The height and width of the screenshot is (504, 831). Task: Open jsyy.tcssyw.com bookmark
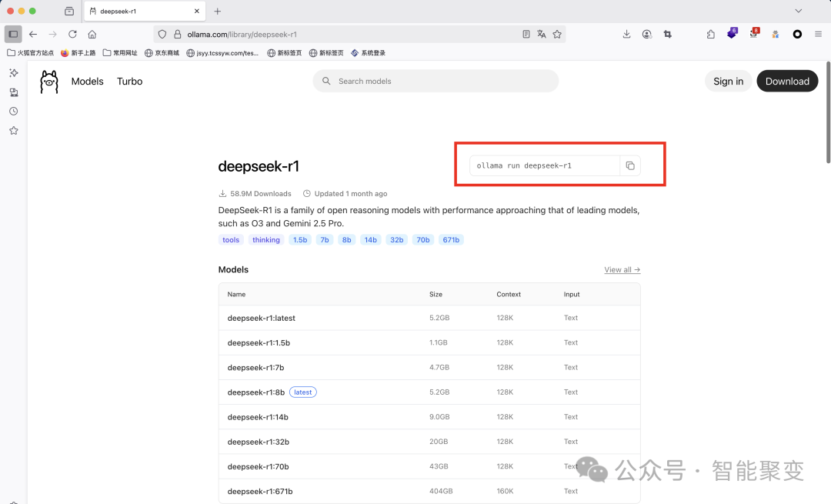coord(222,53)
